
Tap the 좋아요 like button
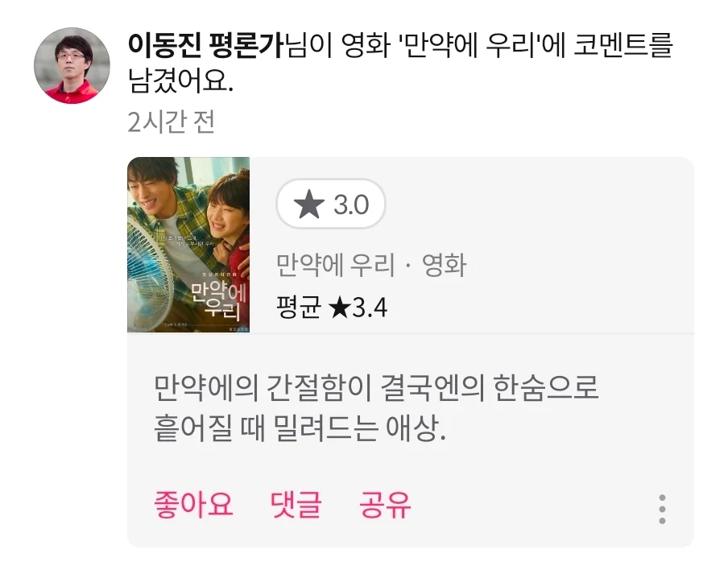[x=193, y=504]
